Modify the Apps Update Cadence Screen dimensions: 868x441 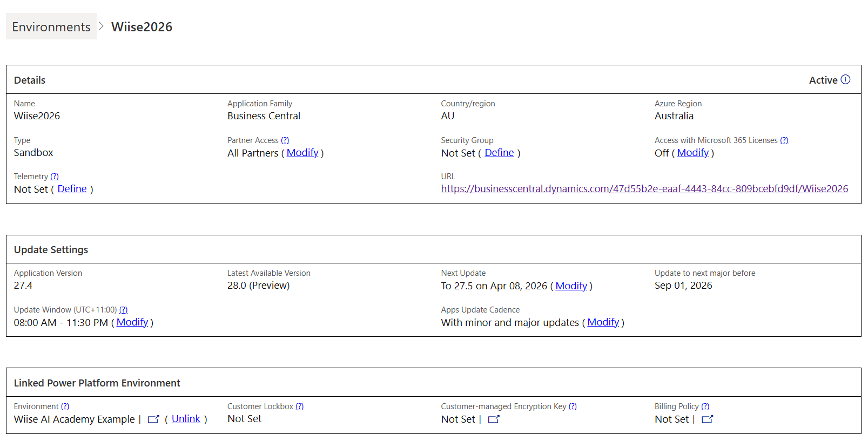tap(603, 322)
